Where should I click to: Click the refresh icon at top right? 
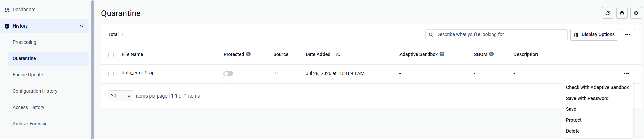tap(608, 13)
